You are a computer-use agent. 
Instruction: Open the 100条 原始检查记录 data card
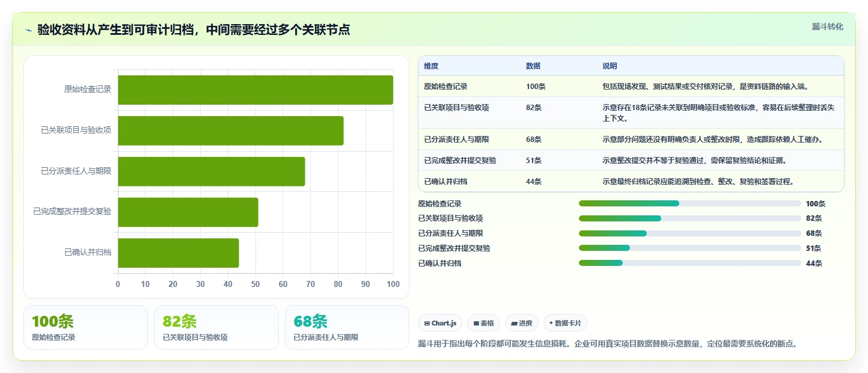85,327
